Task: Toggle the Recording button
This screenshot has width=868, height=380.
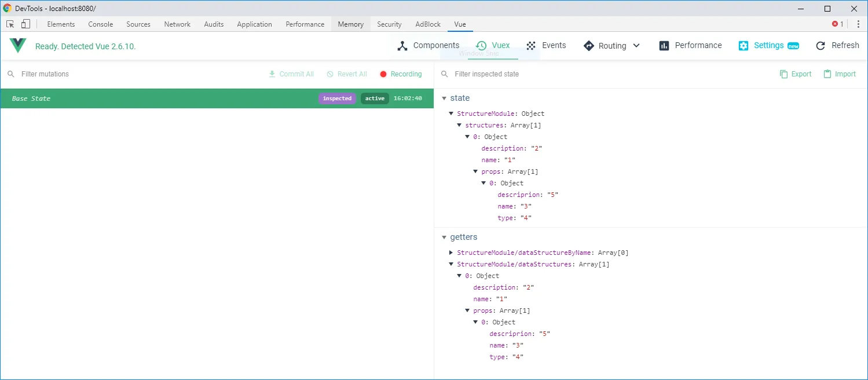Action: 401,74
